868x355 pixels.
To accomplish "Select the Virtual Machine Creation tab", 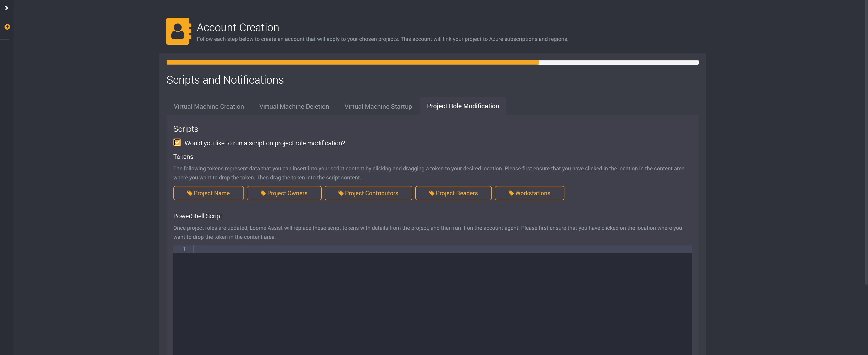I will pyautogui.click(x=208, y=106).
